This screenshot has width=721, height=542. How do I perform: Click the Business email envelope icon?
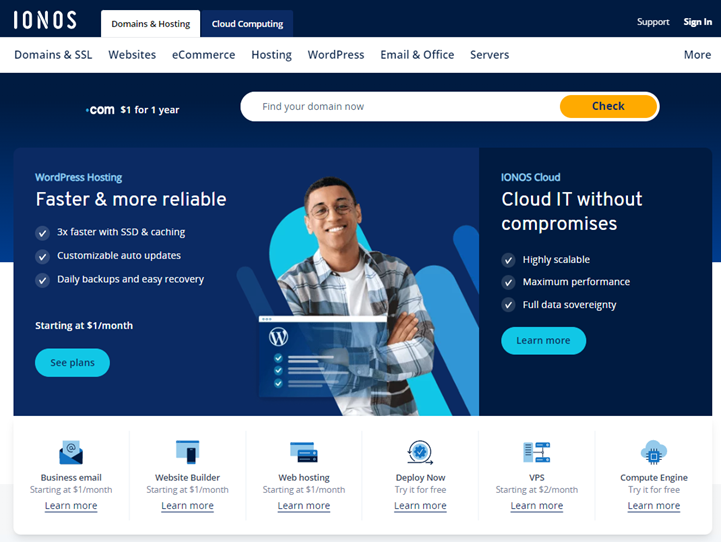71,452
